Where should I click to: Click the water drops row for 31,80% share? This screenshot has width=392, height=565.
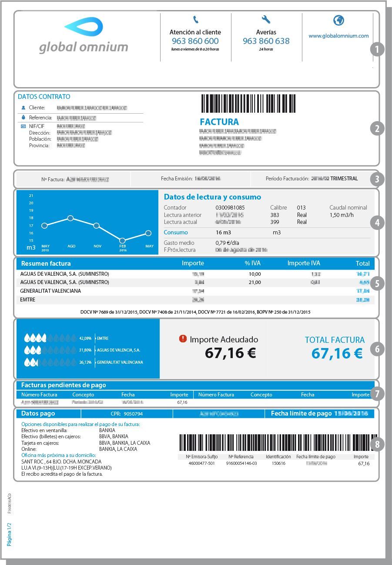click(50, 350)
